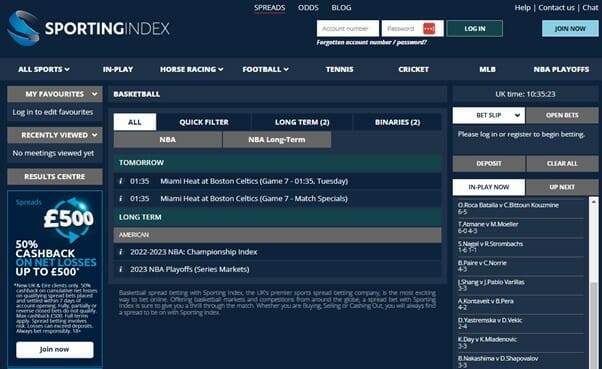Filter by NBA

tap(168, 140)
